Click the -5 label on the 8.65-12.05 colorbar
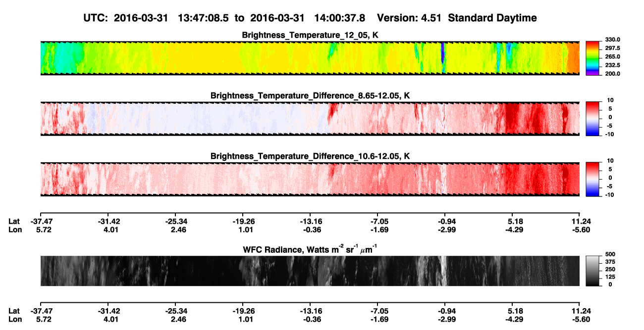The height and width of the screenshot is (330, 644). click(x=609, y=126)
